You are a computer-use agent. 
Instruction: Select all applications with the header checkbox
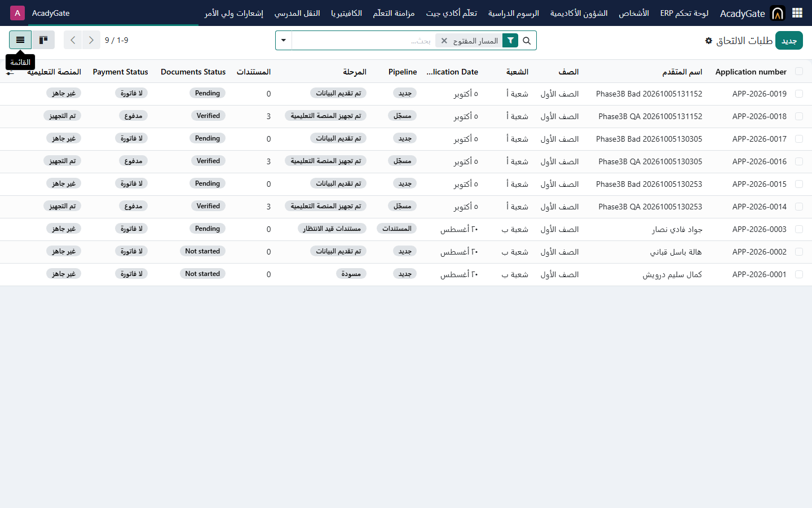click(x=798, y=71)
